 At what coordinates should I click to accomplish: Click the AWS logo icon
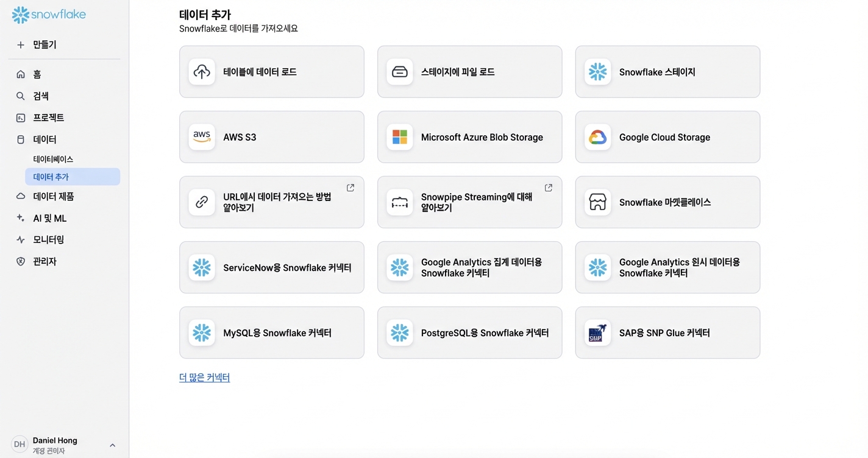(x=202, y=137)
